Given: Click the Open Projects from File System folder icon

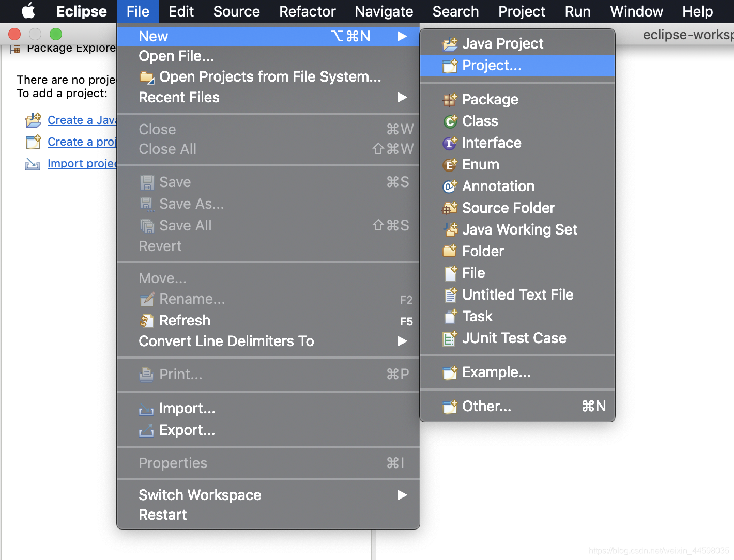Looking at the screenshot, I should pos(147,77).
